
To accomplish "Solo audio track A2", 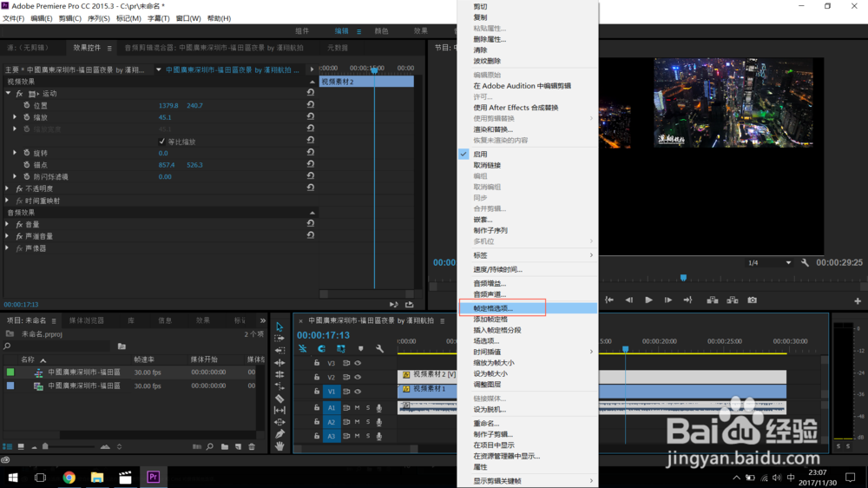I will (367, 422).
